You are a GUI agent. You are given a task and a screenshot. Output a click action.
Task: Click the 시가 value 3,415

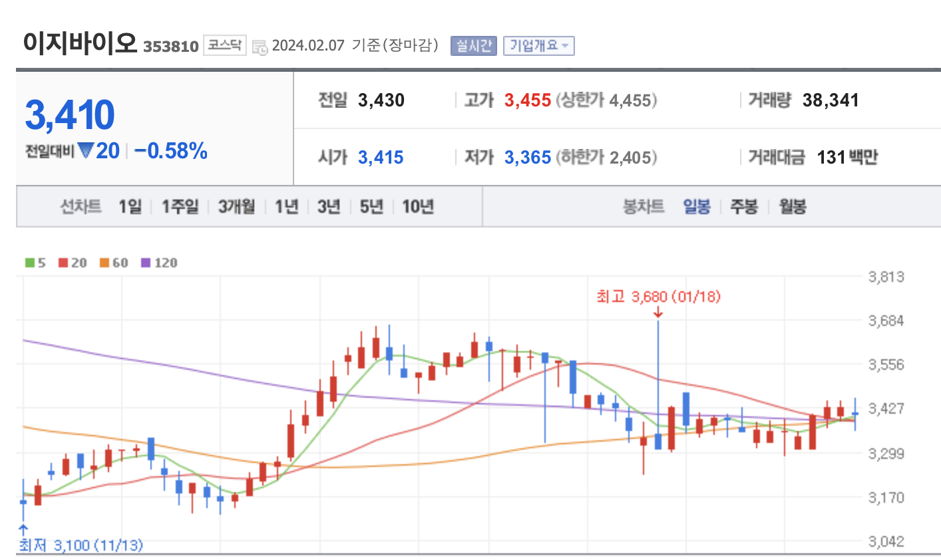(x=381, y=158)
